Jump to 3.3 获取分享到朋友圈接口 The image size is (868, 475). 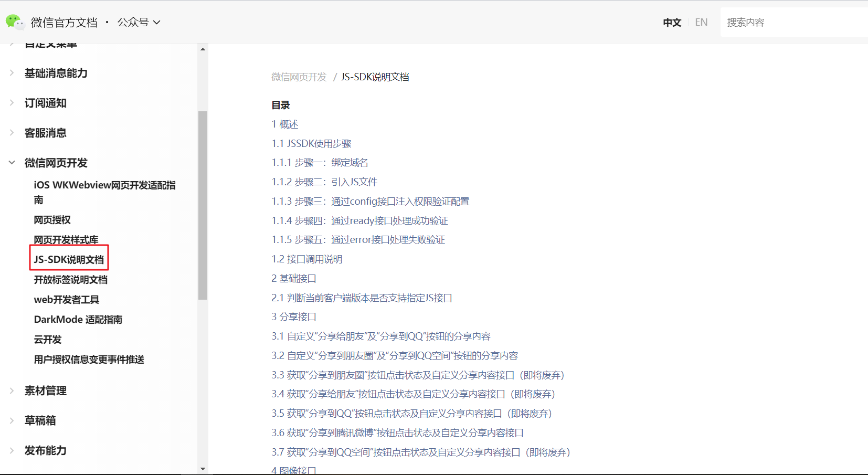tap(418, 375)
